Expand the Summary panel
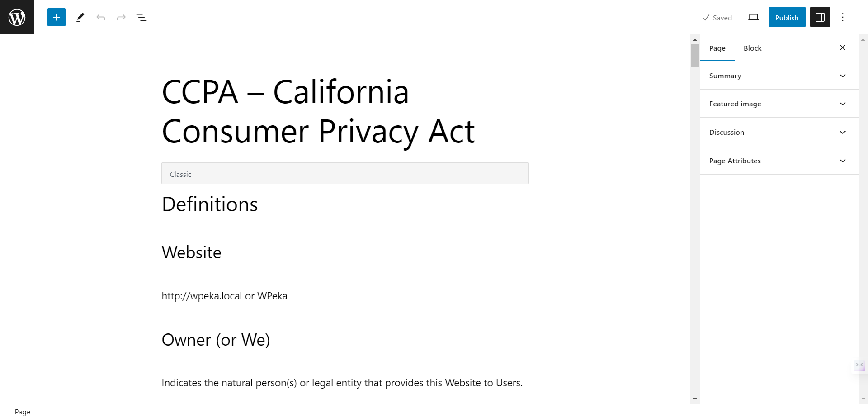Viewport: 868px width, 418px height. point(779,76)
